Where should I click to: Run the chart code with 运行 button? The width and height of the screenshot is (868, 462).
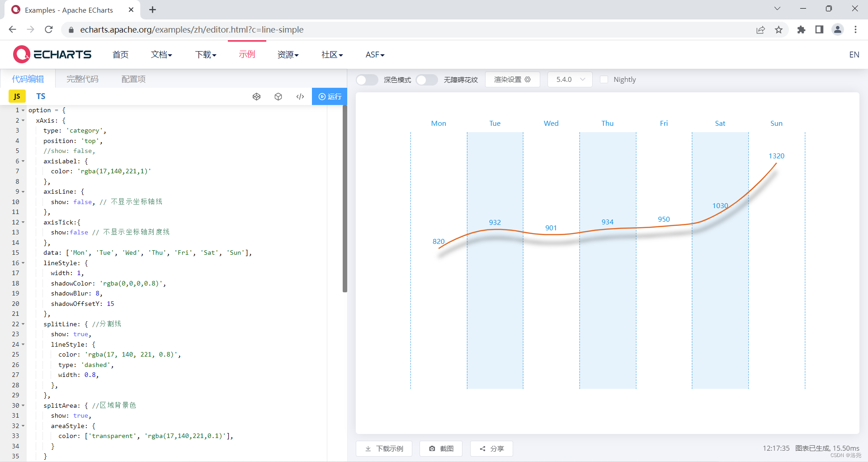pos(330,96)
